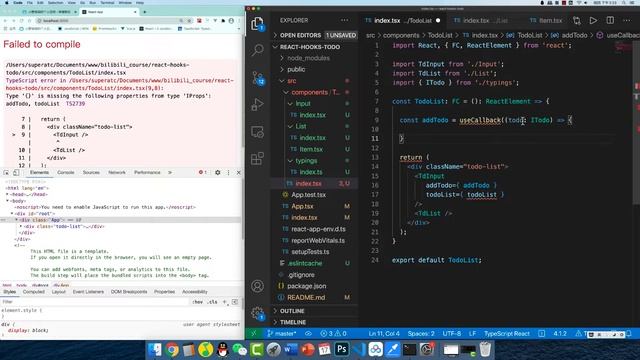This screenshot has width=640, height=360.
Task: Open App.tsx in the Explorer tree
Action: (315, 207)
